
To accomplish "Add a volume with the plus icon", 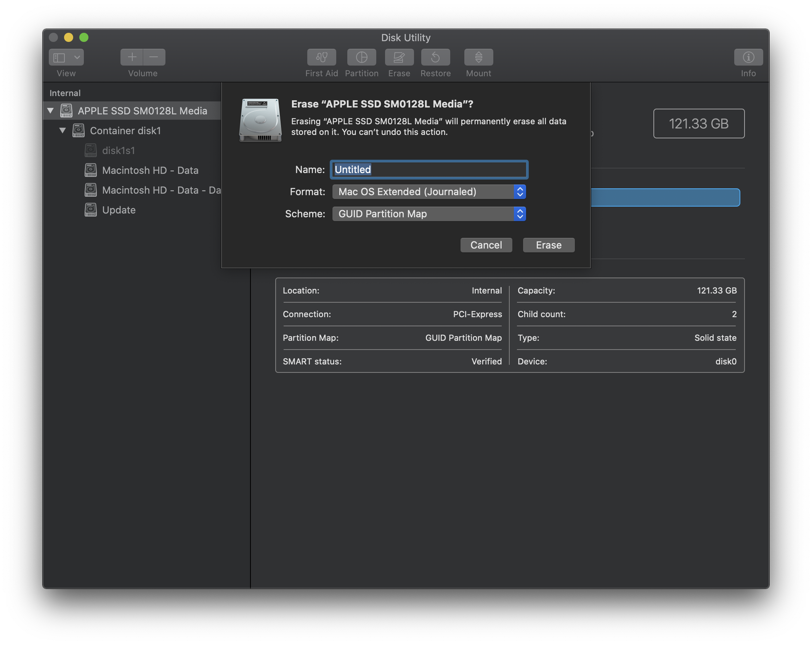I will [132, 57].
